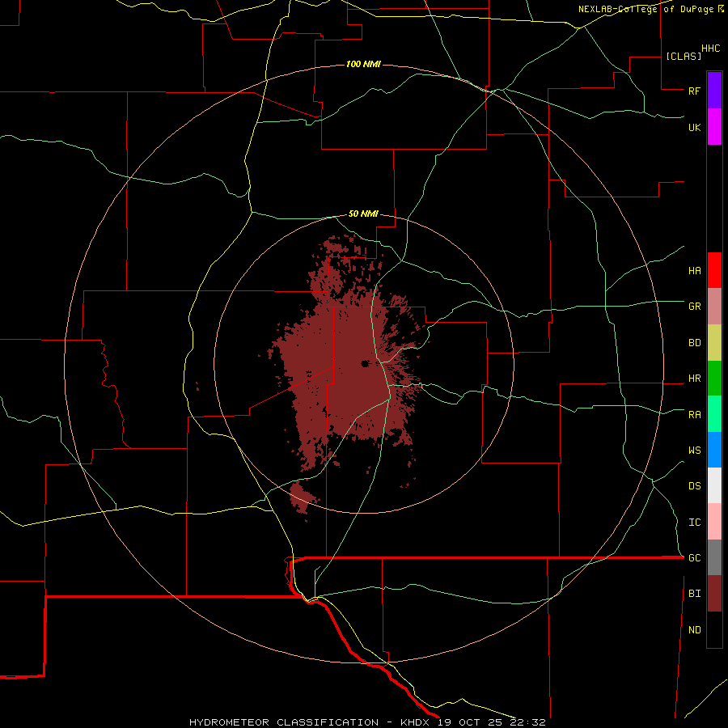Click the 50 NMI range ring label
The image size is (728, 728).
click(363, 214)
